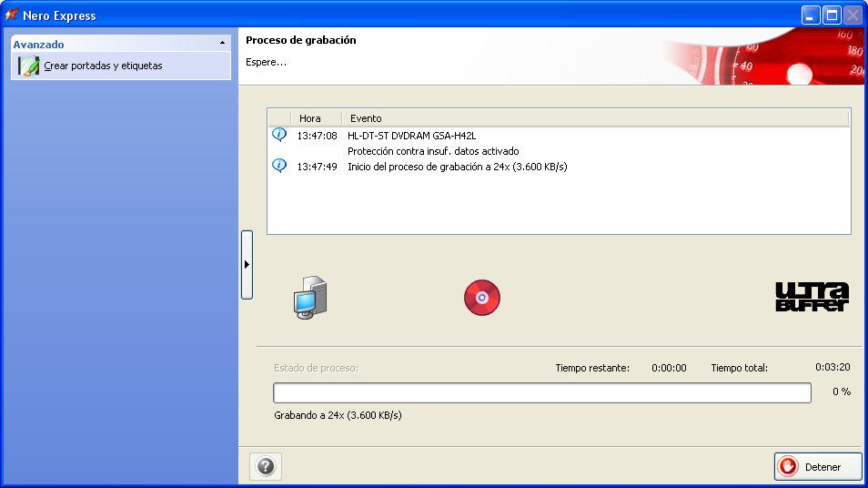Maximize the Nero Express window
This screenshot has width=868, height=488.
pos(832,15)
